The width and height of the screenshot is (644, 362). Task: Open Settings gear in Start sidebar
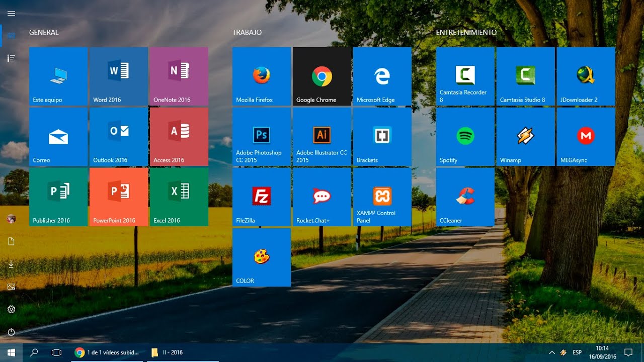pyautogui.click(x=11, y=309)
